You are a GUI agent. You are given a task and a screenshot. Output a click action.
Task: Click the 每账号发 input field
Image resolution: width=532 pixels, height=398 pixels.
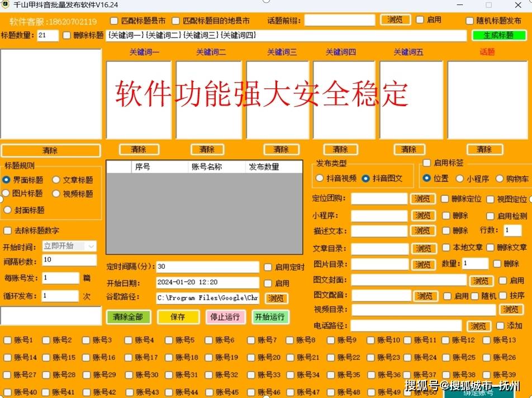61,278
